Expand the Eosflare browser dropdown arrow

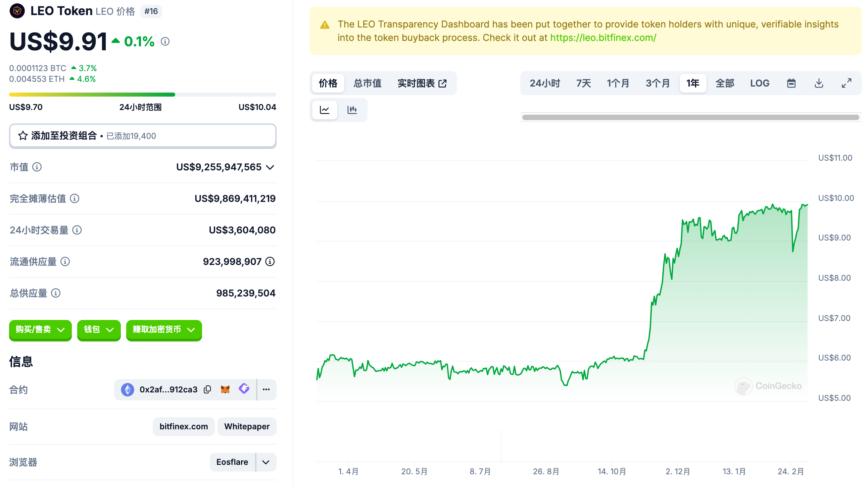[x=266, y=463]
